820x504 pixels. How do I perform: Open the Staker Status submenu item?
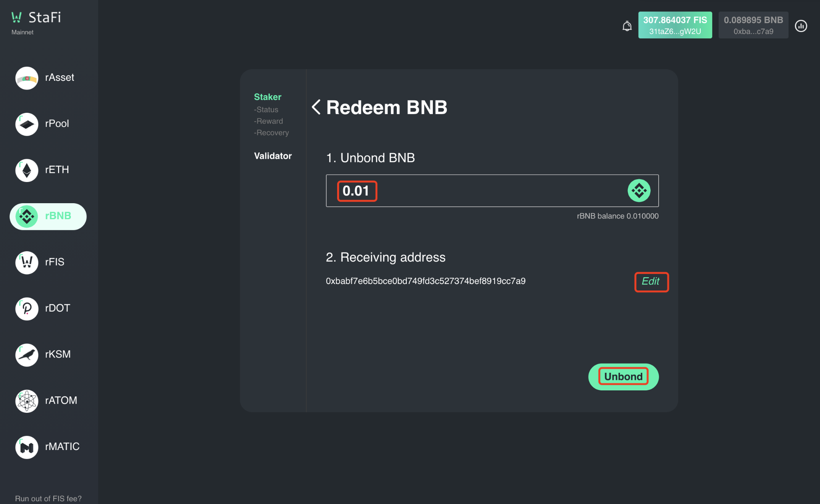[267, 110]
